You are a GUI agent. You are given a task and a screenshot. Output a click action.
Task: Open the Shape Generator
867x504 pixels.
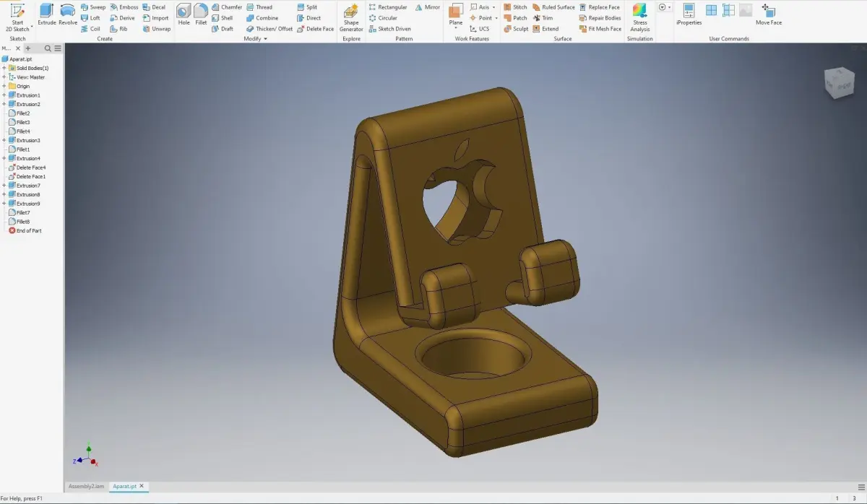pyautogui.click(x=351, y=18)
